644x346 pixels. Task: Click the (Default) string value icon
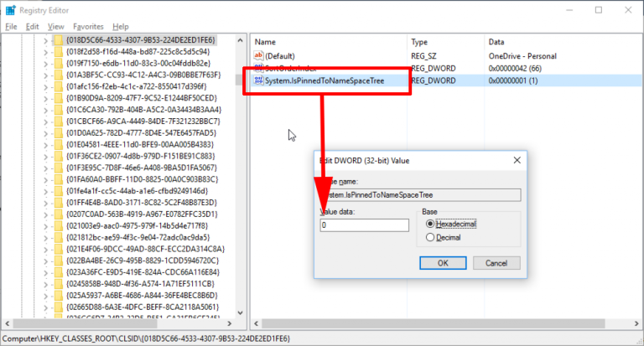click(258, 55)
